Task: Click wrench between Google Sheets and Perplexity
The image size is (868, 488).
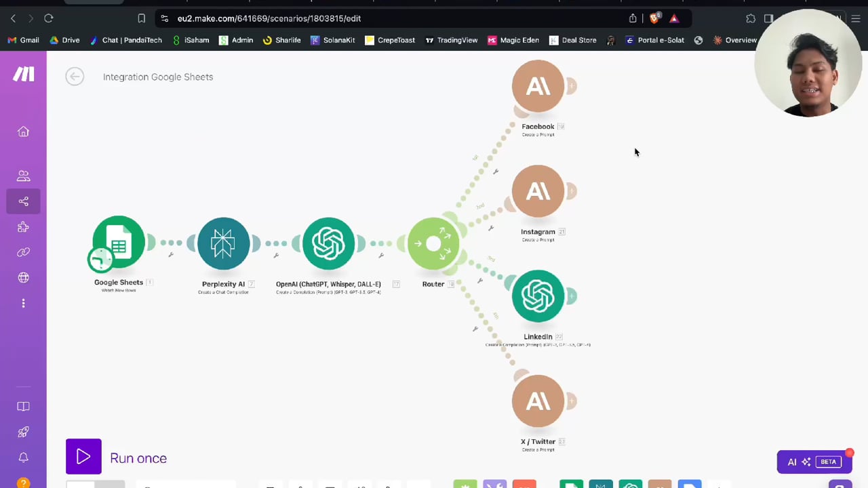Action: tap(171, 255)
